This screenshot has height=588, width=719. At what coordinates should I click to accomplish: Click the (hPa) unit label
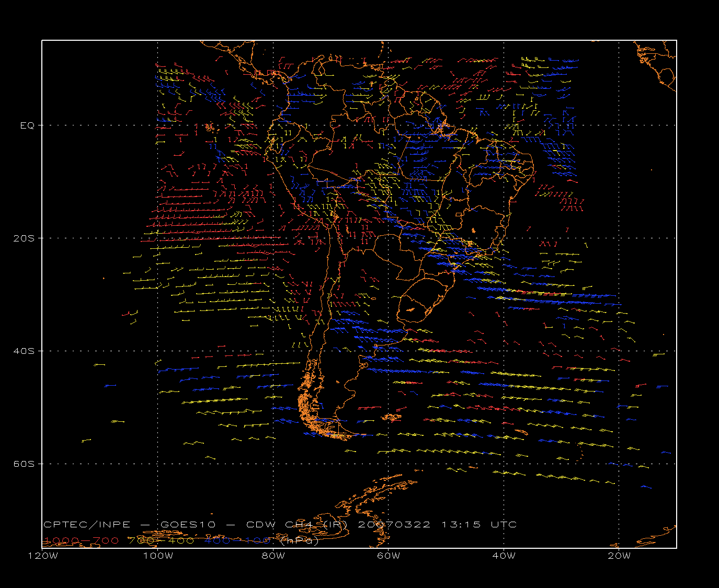point(300,540)
